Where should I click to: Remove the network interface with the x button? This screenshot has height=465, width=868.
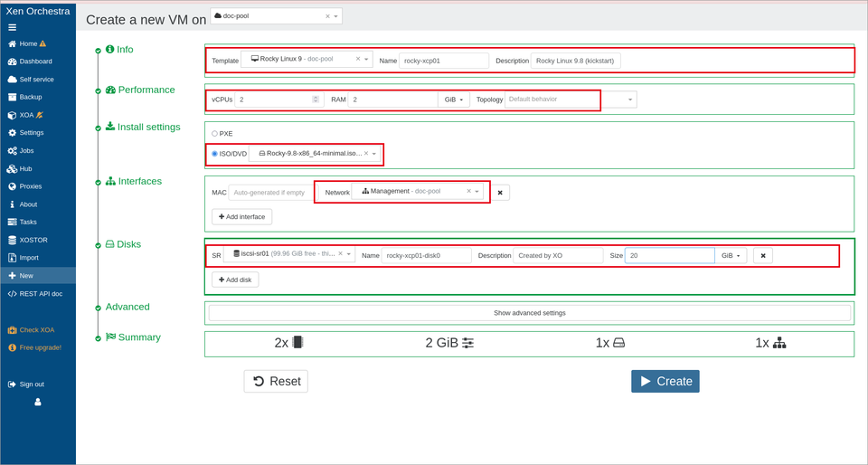(x=500, y=193)
